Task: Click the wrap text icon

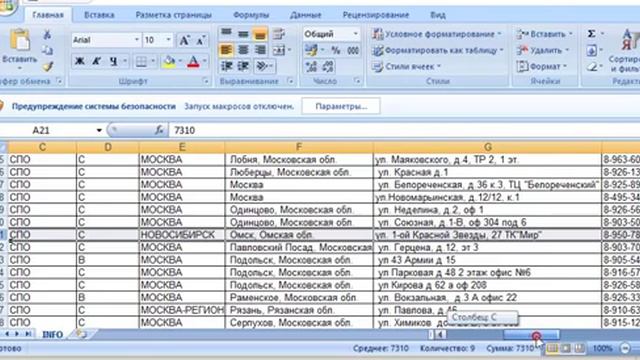Action: (279, 34)
